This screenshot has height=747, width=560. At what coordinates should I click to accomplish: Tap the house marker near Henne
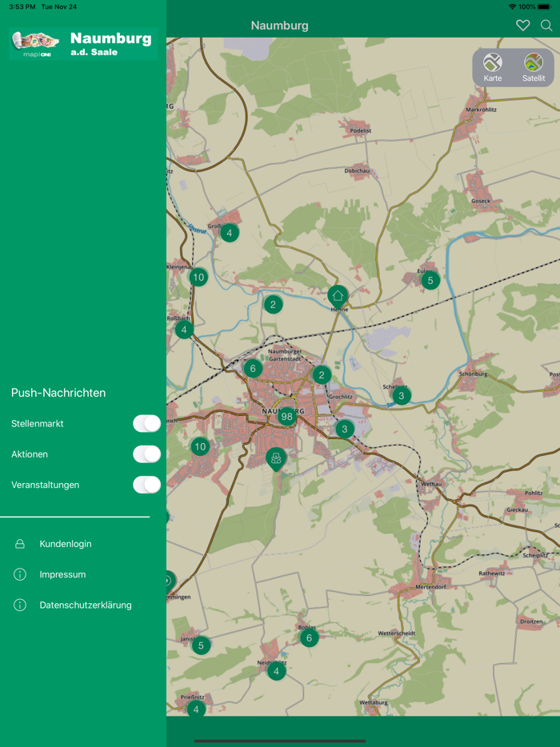pyautogui.click(x=338, y=296)
